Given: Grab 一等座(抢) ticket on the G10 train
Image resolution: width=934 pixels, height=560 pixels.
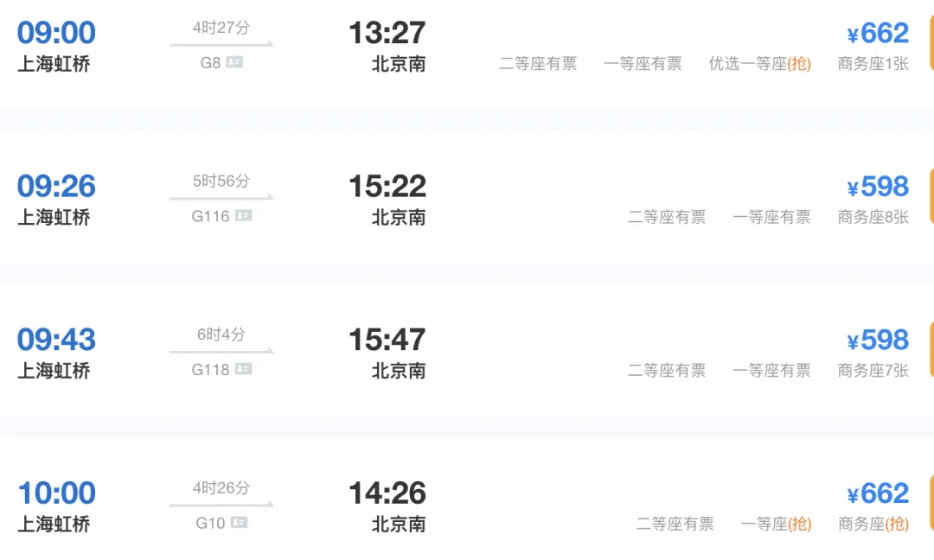Looking at the screenshot, I should pos(776,524).
